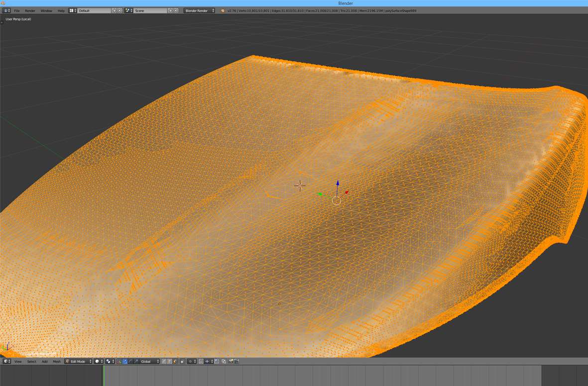Open the Blender Render engine dropdown

(x=199, y=10)
